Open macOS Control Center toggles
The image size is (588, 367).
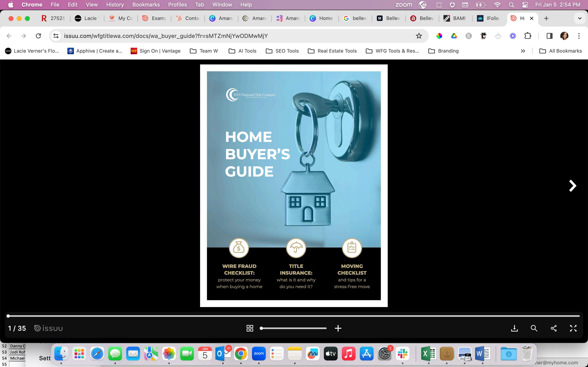click(525, 5)
